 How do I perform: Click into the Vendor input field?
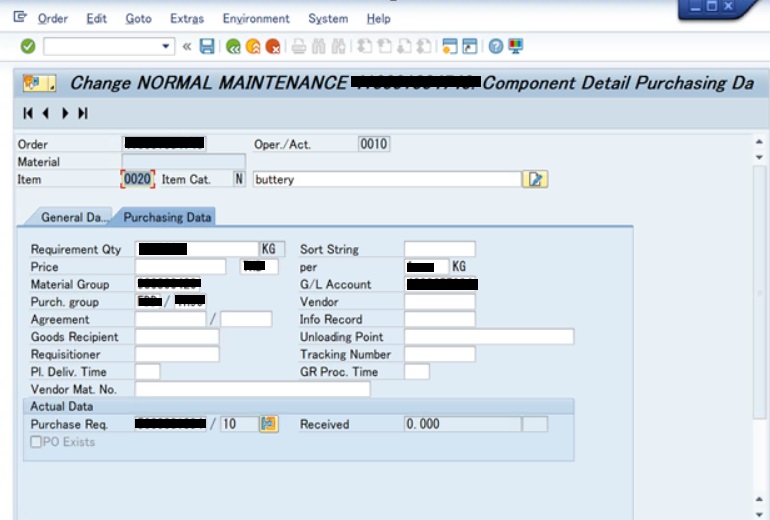[x=439, y=302]
